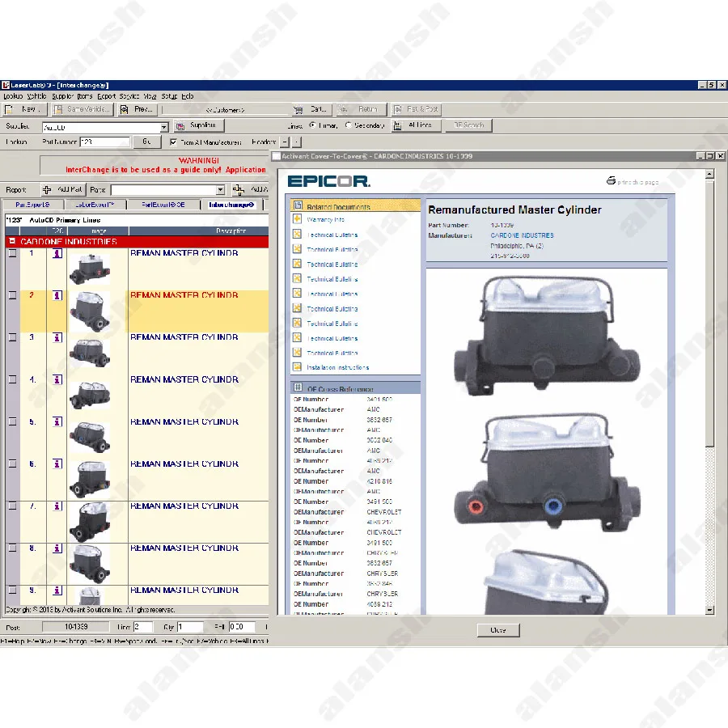Viewport: 728px width, 728px height.
Task: Click the Installation Instructions document icon
Action: point(297,367)
